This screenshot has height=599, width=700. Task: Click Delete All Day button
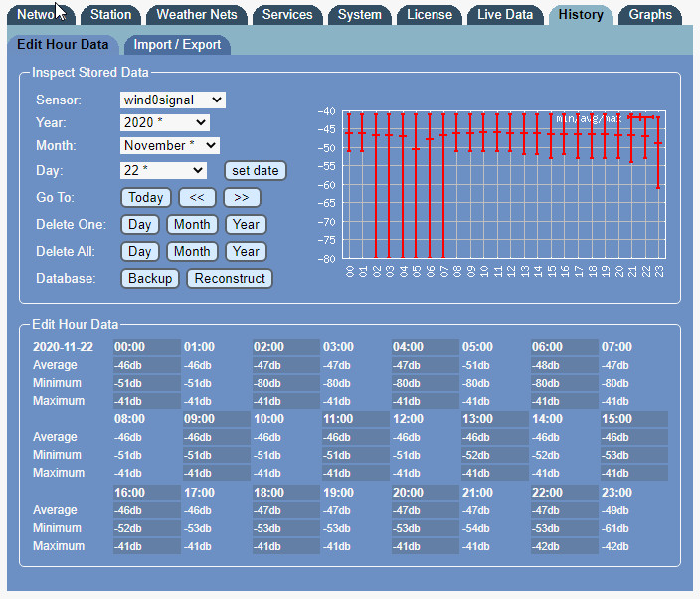(140, 251)
